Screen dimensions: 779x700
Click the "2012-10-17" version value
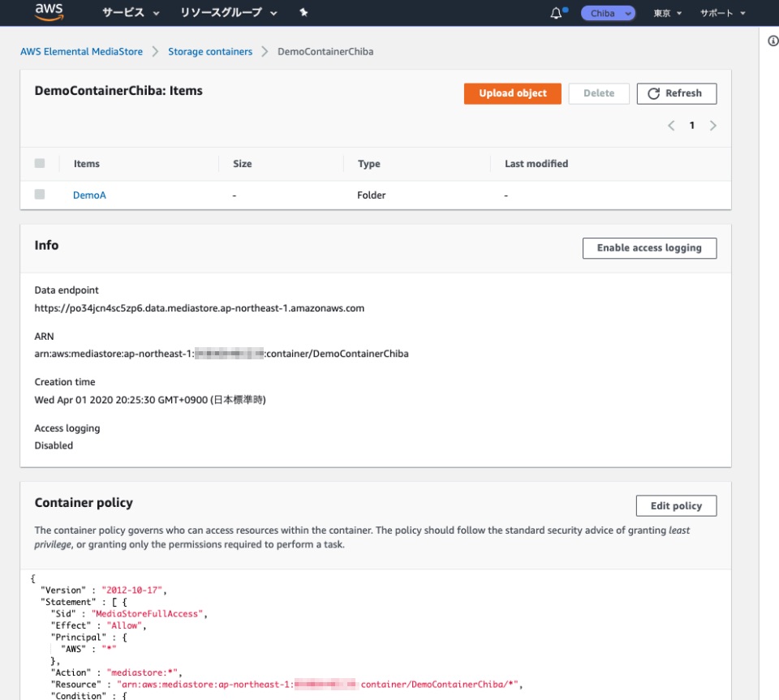coord(131,590)
